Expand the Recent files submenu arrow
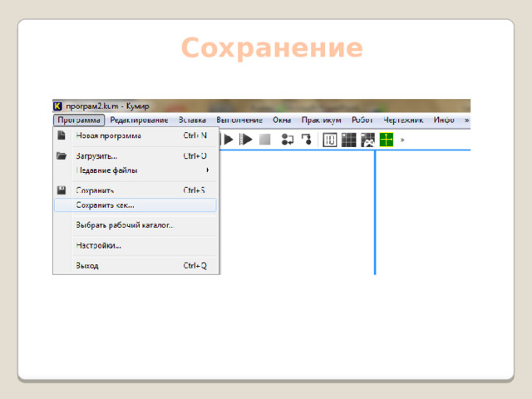The height and width of the screenshot is (399, 532). coord(207,170)
